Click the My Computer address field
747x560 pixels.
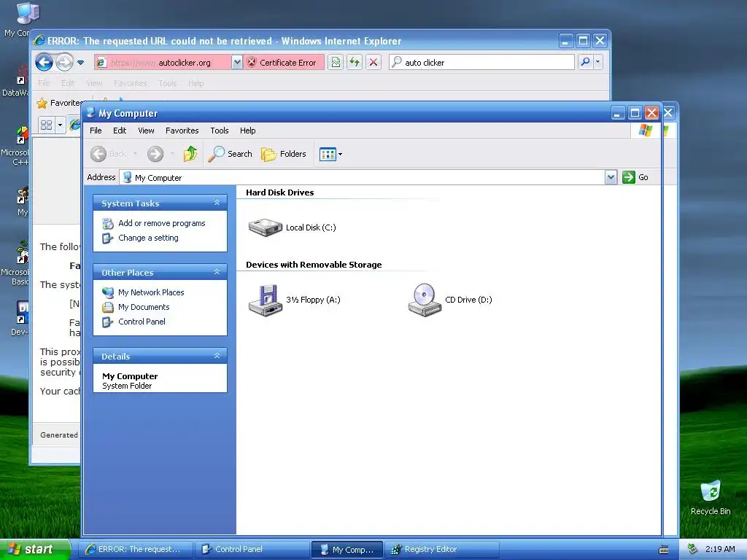point(362,178)
